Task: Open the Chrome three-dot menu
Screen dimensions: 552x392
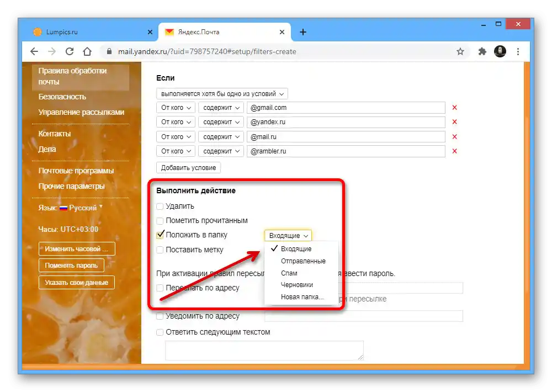Action: tap(518, 51)
